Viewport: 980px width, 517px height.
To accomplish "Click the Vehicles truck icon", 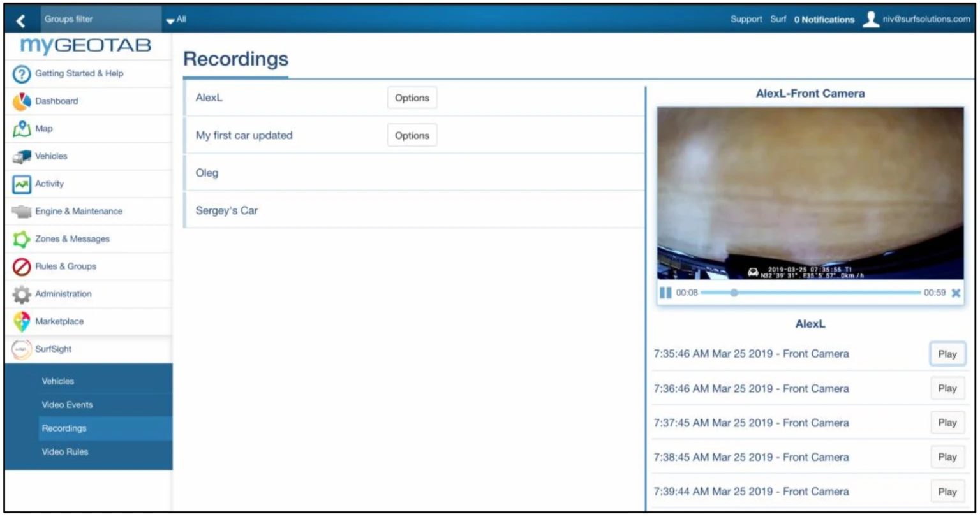I will 22,156.
